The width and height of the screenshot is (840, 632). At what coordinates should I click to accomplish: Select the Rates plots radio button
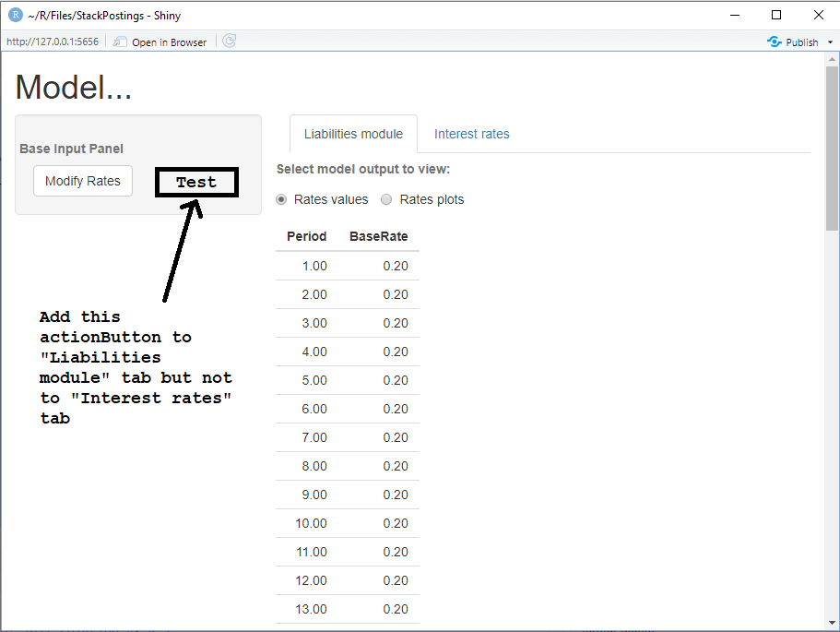[386, 199]
